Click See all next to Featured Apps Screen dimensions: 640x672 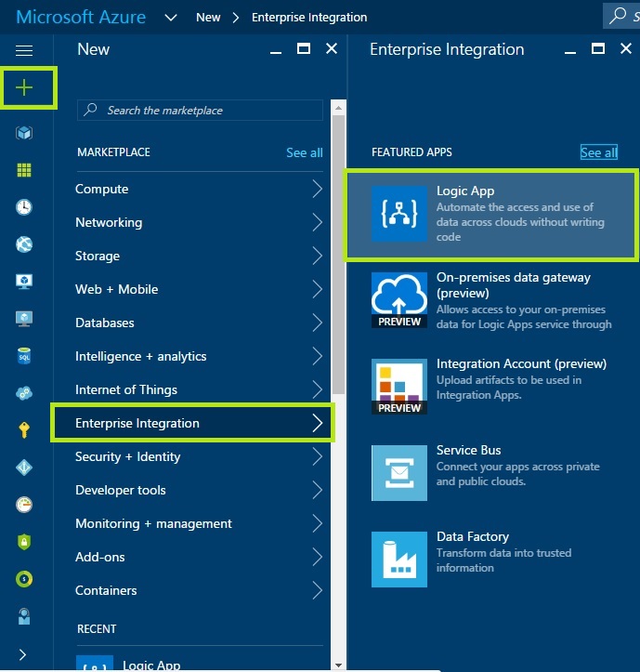point(598,152)
